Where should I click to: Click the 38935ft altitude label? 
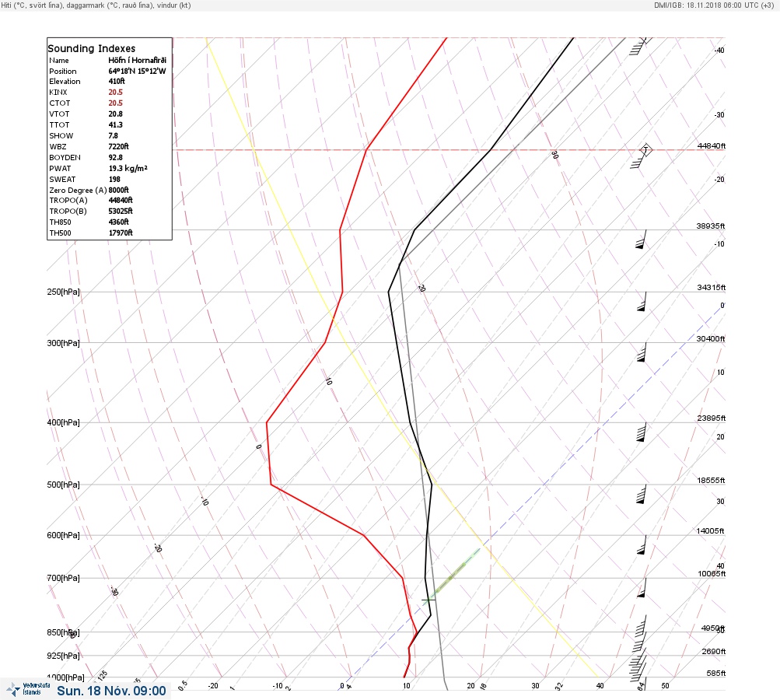(x=710, y=226)
